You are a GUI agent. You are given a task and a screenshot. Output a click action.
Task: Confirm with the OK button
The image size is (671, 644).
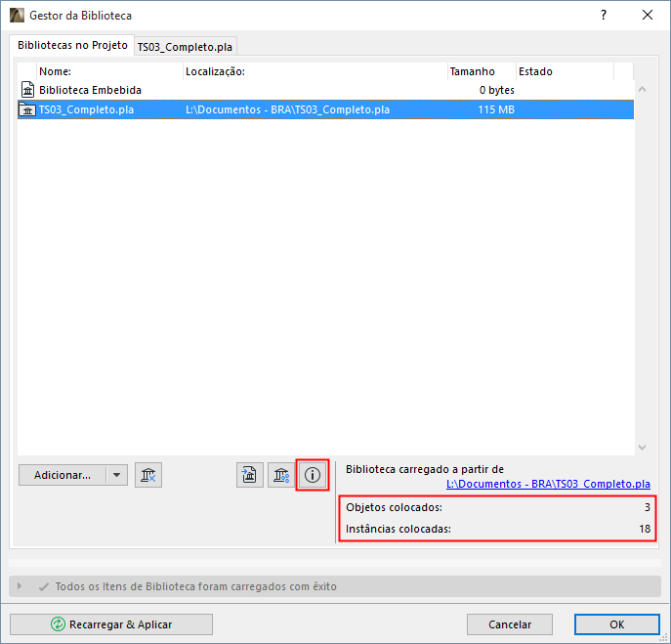pos(616,624)
